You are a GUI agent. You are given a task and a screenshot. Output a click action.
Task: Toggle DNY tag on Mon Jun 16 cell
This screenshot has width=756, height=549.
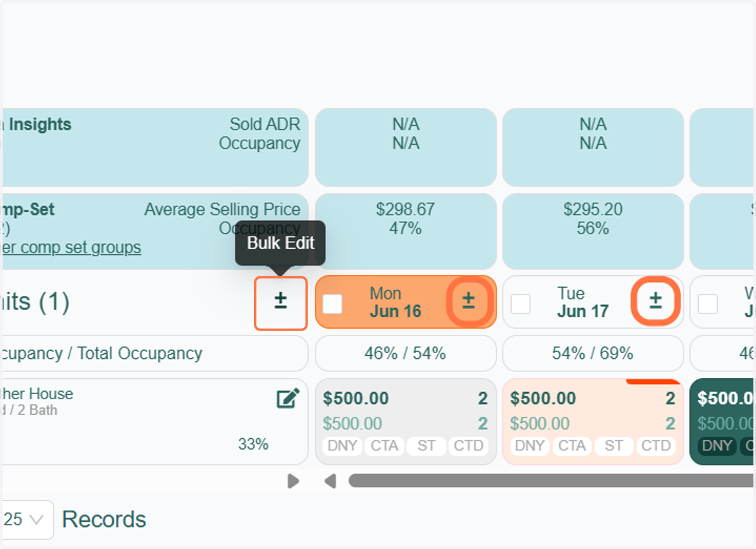(x=343, y=446)
